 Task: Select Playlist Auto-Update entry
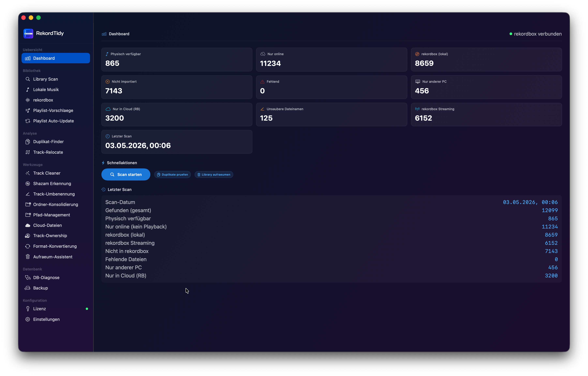[x=56, y=121]
